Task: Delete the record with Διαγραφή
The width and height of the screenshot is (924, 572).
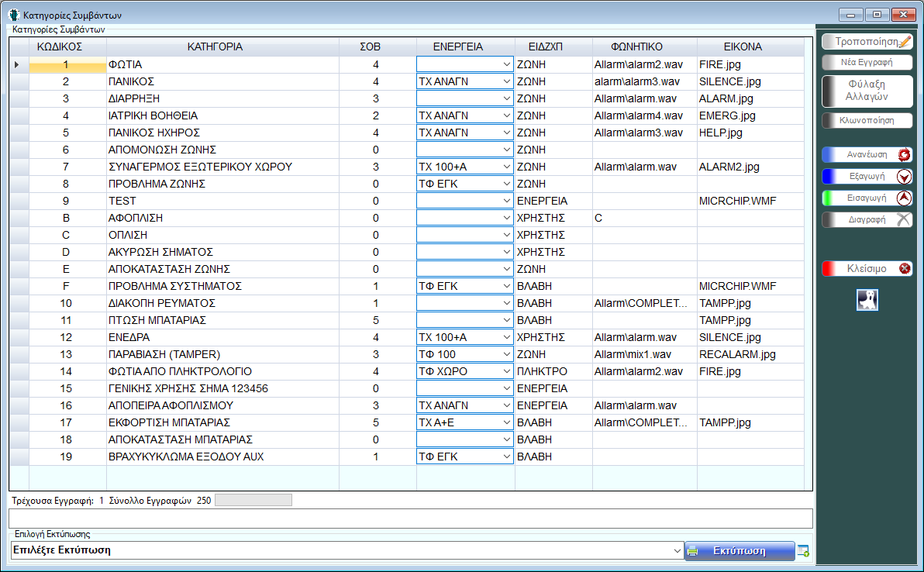Action: tap(867, 220)
